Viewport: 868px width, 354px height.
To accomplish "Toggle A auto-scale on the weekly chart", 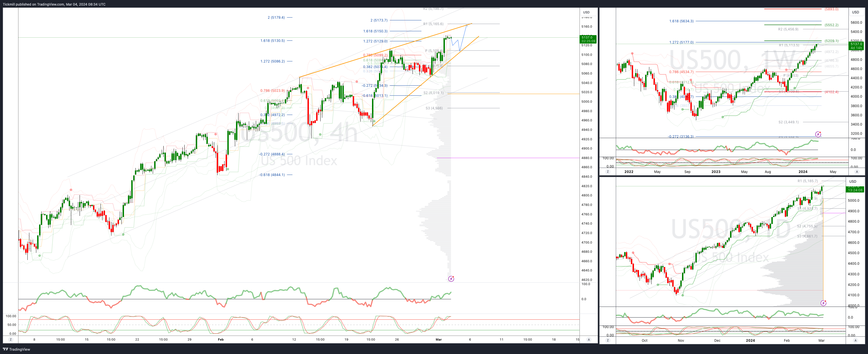I will click(x=857, y=172).
